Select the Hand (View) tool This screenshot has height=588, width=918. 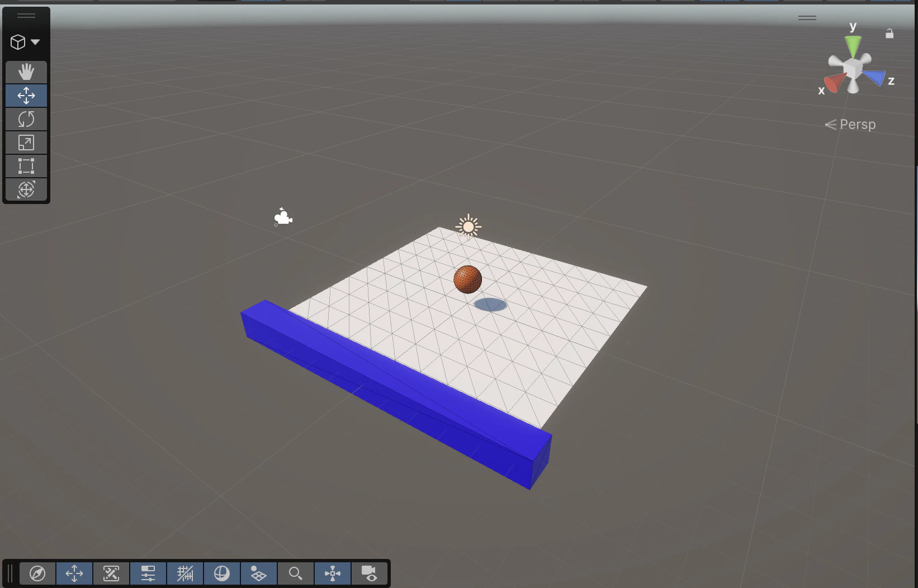[x=26, y=72]
